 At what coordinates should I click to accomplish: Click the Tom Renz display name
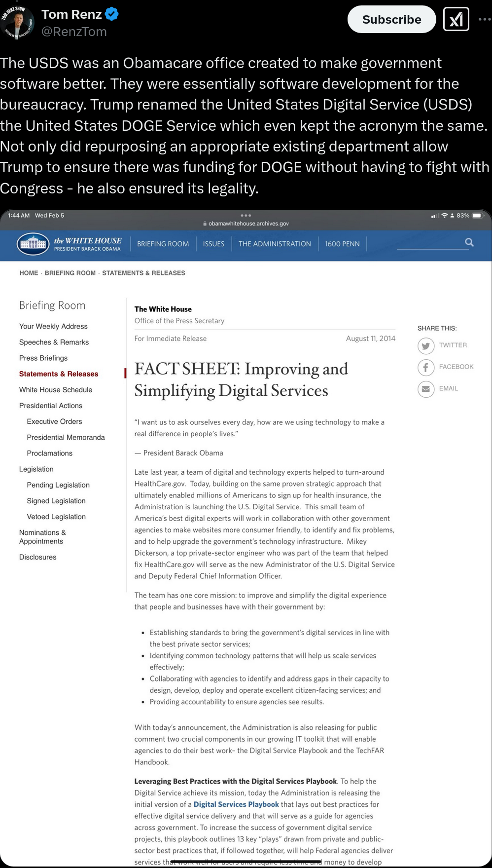pyautogui.click(x=71, y=14)
